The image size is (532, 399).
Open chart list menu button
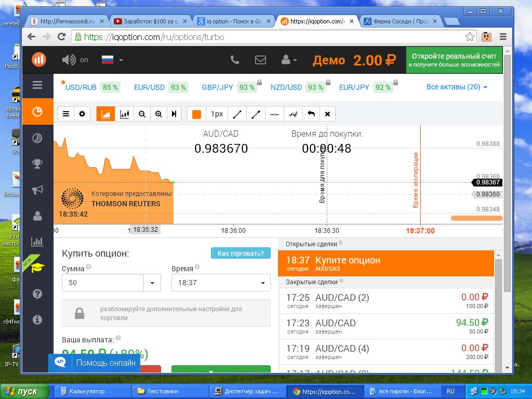[x=66, y=114]
